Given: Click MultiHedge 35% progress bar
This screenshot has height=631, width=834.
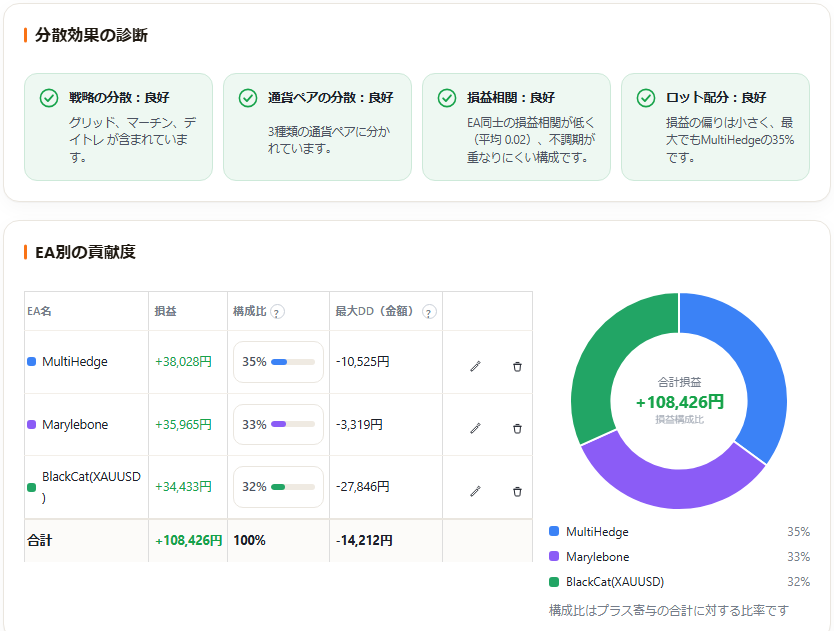Looking at the screenshot, I should pyautogui.click(x=293, y=362).
